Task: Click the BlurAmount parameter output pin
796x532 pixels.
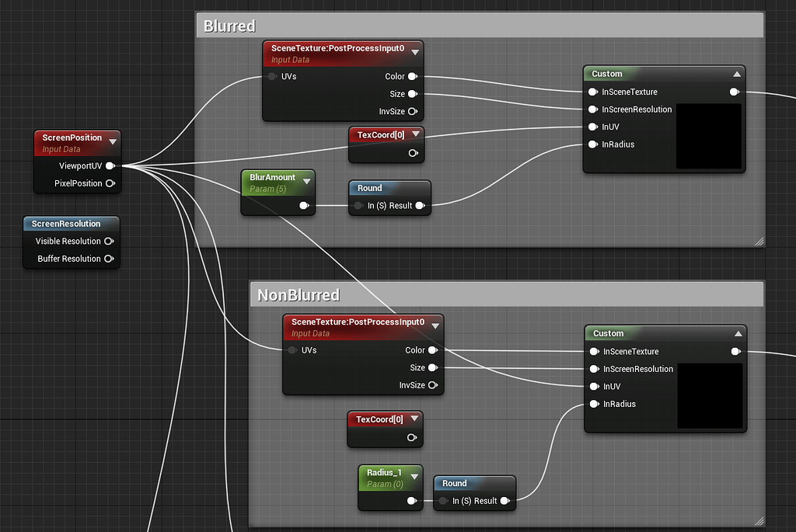Action: [x=303, y=205]
